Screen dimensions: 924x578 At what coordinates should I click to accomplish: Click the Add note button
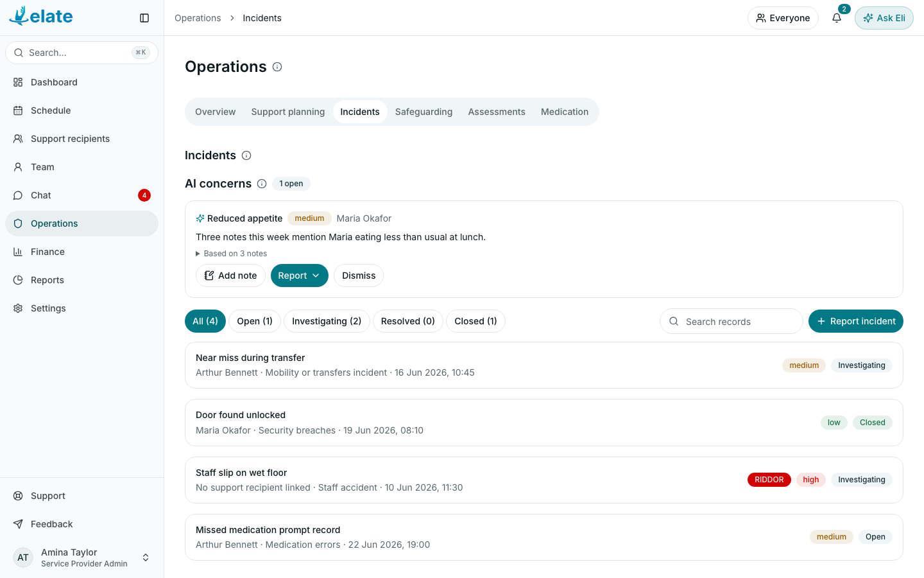click(230, 276)
